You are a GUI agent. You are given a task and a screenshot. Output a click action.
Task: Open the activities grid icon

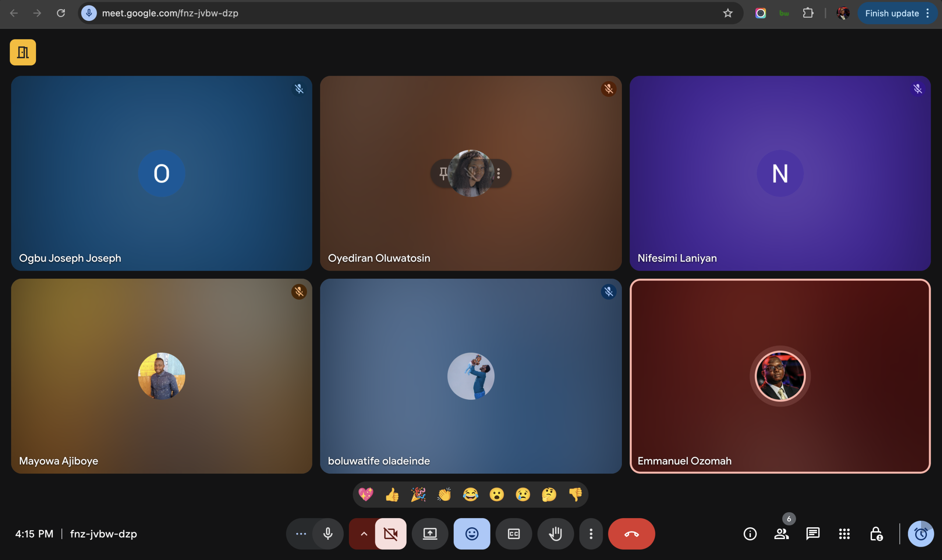pos(844,534)
